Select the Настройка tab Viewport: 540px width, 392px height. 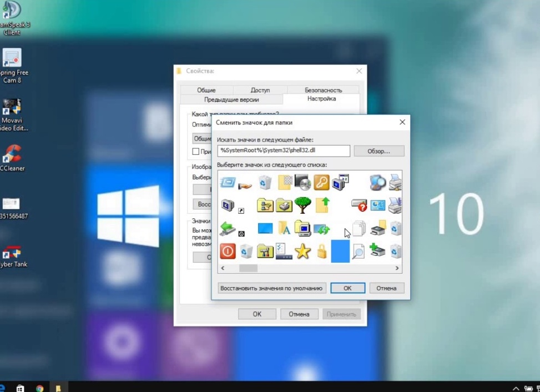click(321, 99)
